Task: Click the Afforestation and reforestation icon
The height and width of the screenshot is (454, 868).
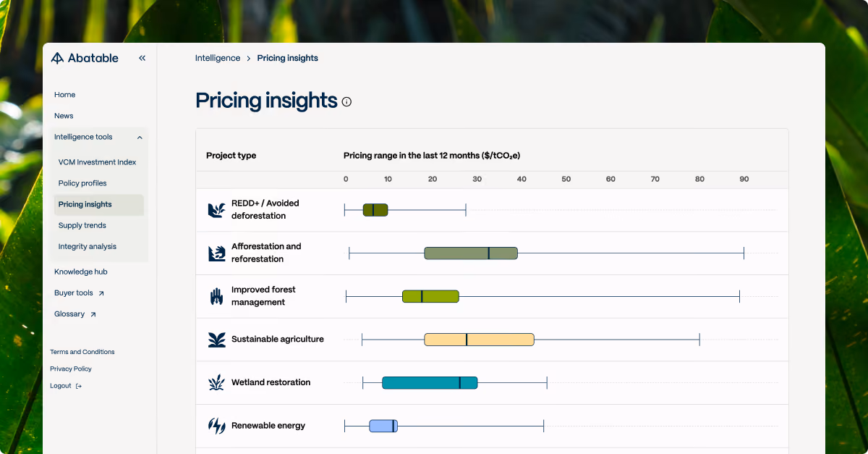Action: point(216,253)
